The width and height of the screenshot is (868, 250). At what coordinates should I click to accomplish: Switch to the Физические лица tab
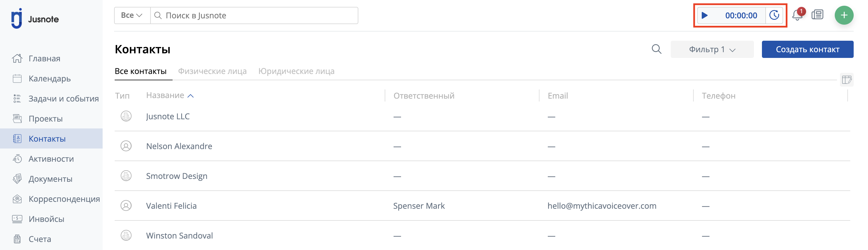pyautogui.click(x=212, y=71)
